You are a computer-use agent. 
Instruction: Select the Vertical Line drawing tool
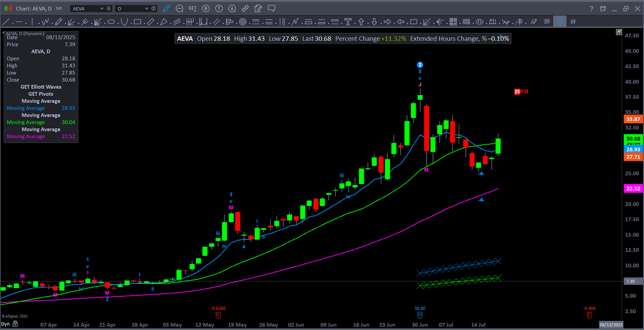pos(32,22)
